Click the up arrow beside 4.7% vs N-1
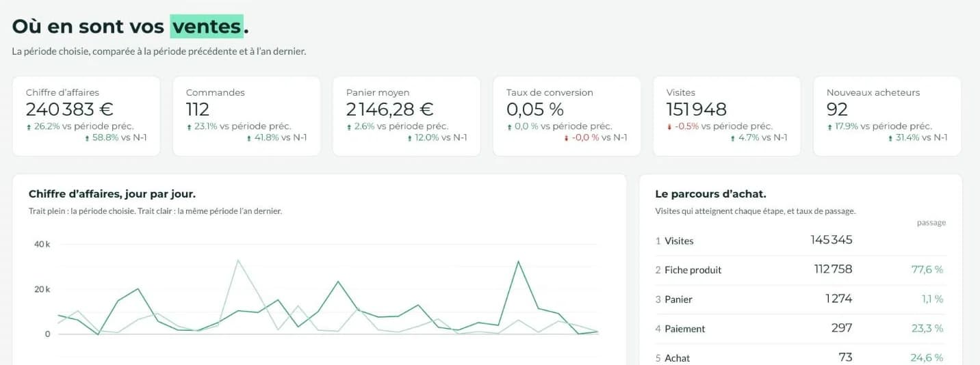Screen dimensions: 980x365 [733, 139]
